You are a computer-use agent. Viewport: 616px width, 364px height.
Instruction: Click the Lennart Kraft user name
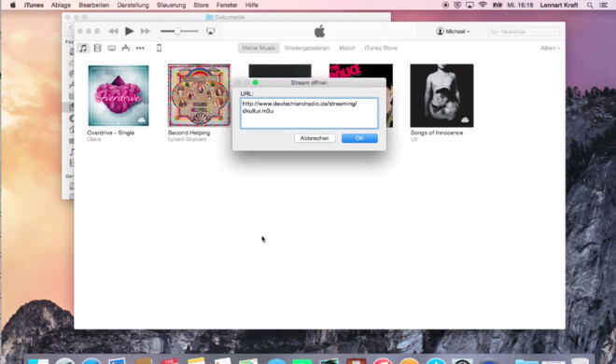point(559,5)
